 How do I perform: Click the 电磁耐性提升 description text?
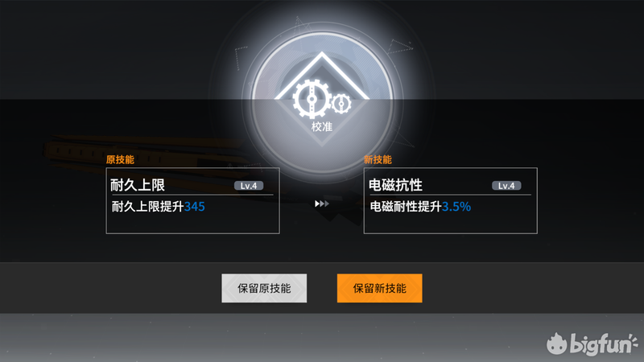coord(406,207)
